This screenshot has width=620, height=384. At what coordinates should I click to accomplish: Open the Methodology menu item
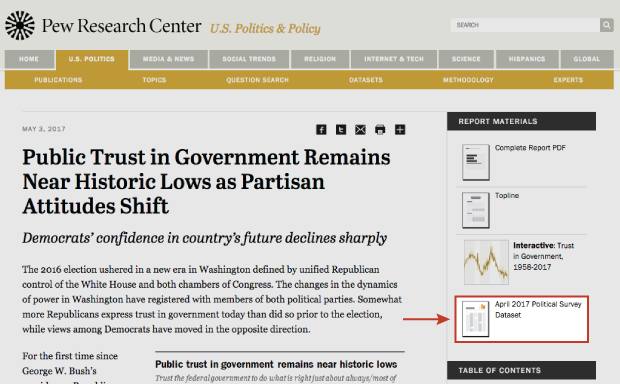click(x=468, y=80)
